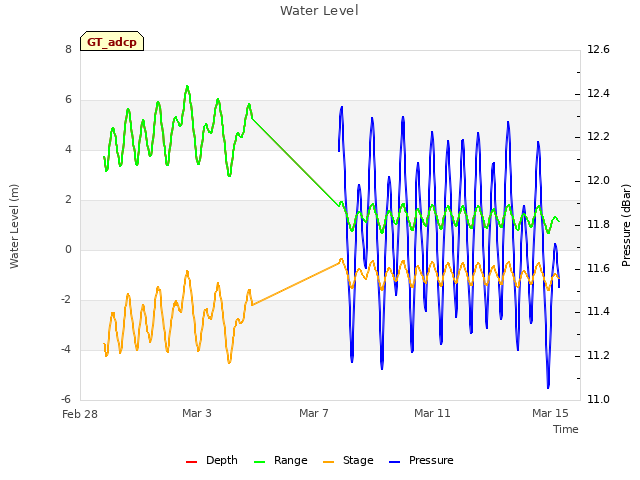The height and width of the screenshot is (480, 640).
Task: Click the Feb 28 date tick label
Action: [x=80, y=414]
